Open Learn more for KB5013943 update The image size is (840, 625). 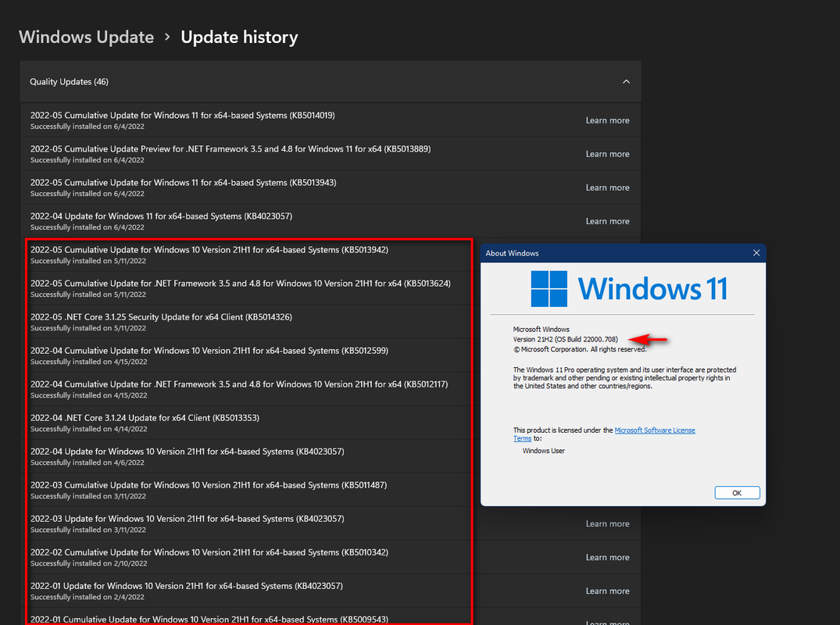click(x=607, y=187)
